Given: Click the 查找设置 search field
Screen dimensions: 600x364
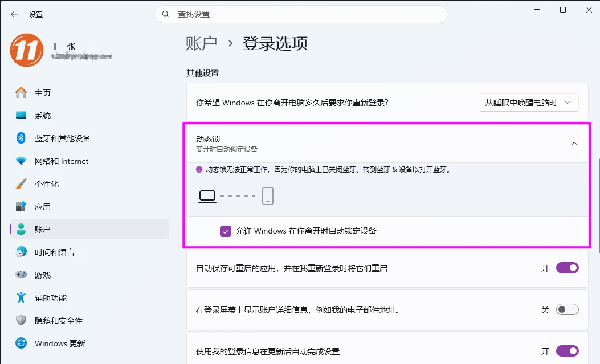Looking at the screenshot, I should pos(301,14).
